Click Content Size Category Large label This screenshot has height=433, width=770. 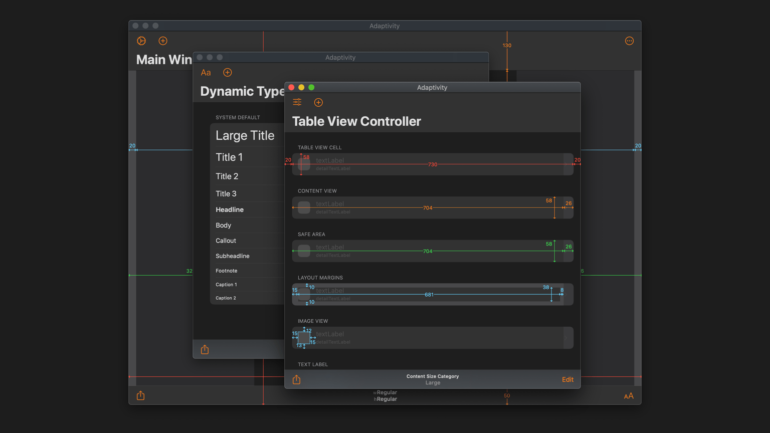[433, 379]
